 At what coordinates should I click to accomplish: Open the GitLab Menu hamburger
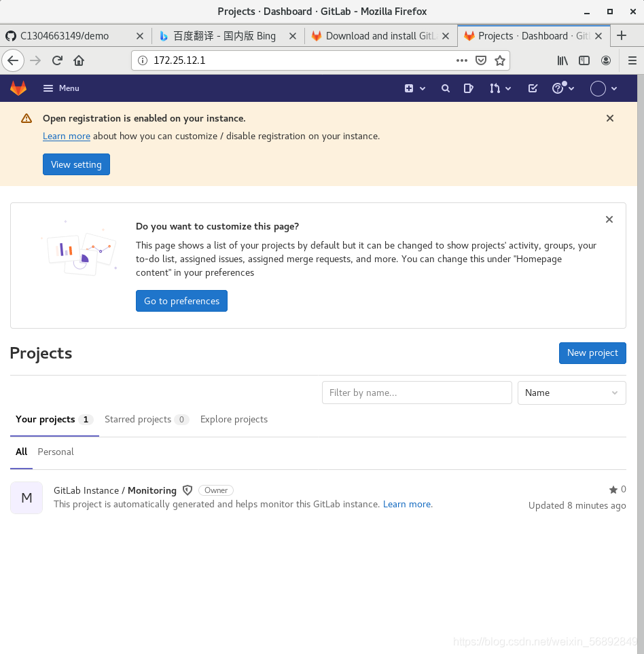point(61,88)
